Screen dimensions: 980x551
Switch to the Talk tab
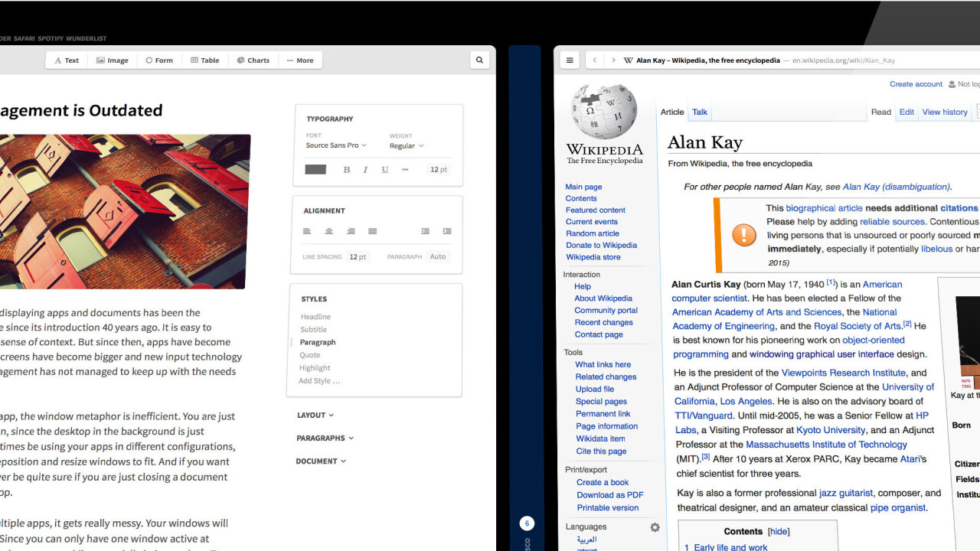tap(700, 112)
